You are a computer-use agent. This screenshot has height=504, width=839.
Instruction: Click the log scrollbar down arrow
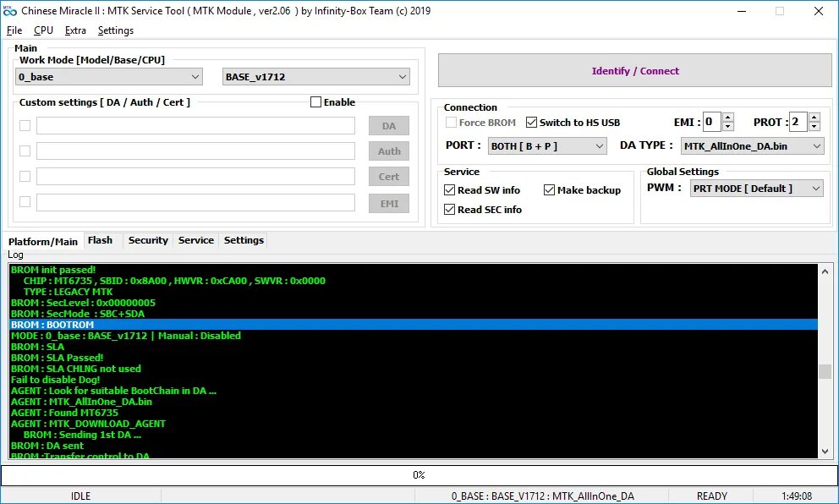click(x=825, y=452)
